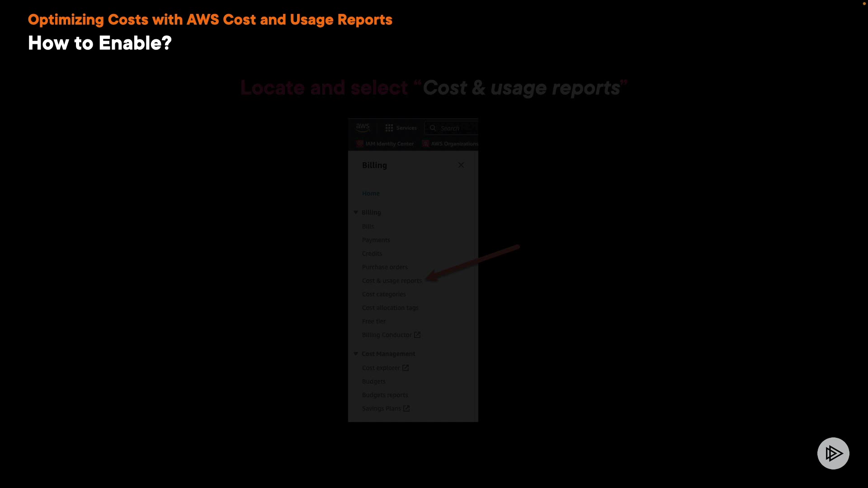Click the Savings Plans external-link icon

coord(406,408)
